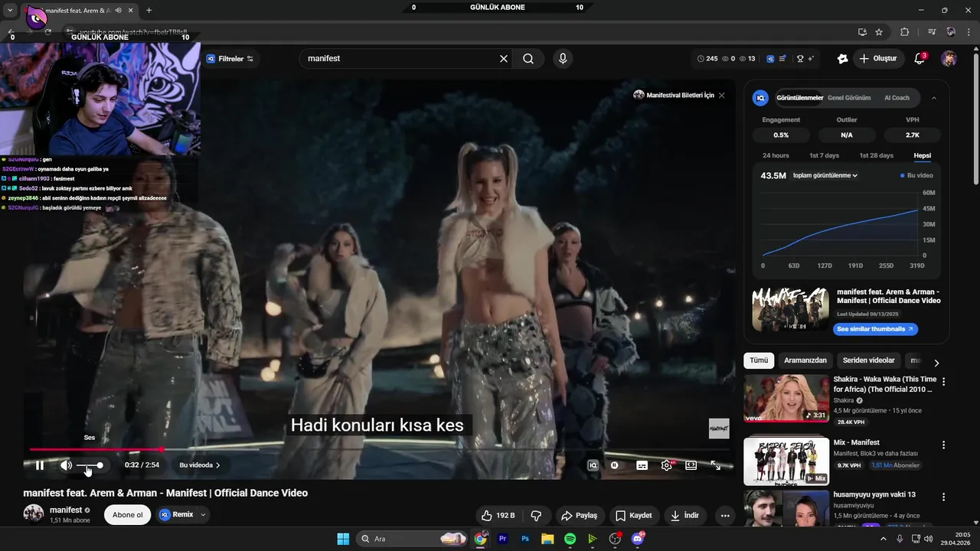
Task: Run search with the magnifier button
Action: coord(528,59)
